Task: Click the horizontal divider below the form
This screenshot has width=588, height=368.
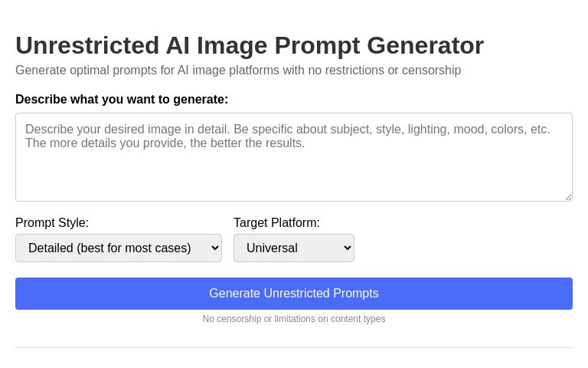Action: coord(294,347)
